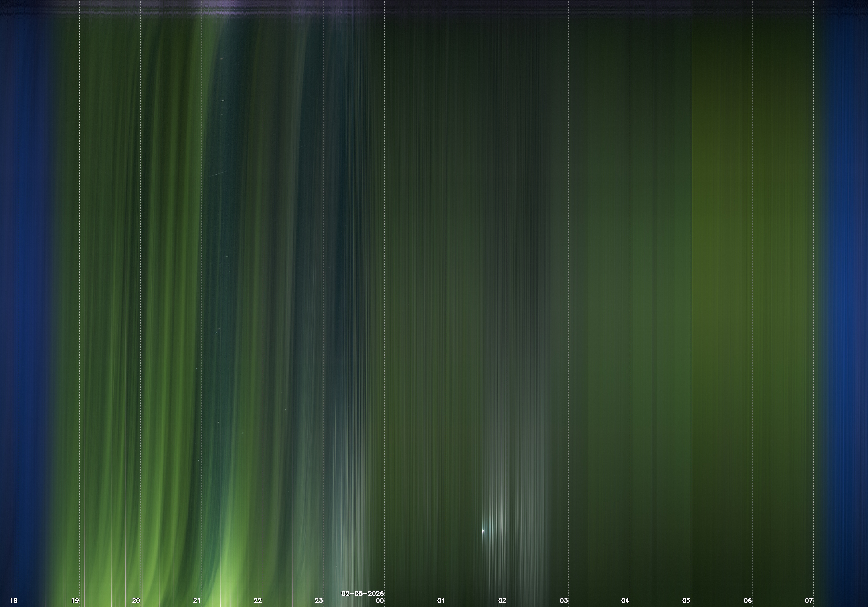Click the 21 hour label

[197, 600]
